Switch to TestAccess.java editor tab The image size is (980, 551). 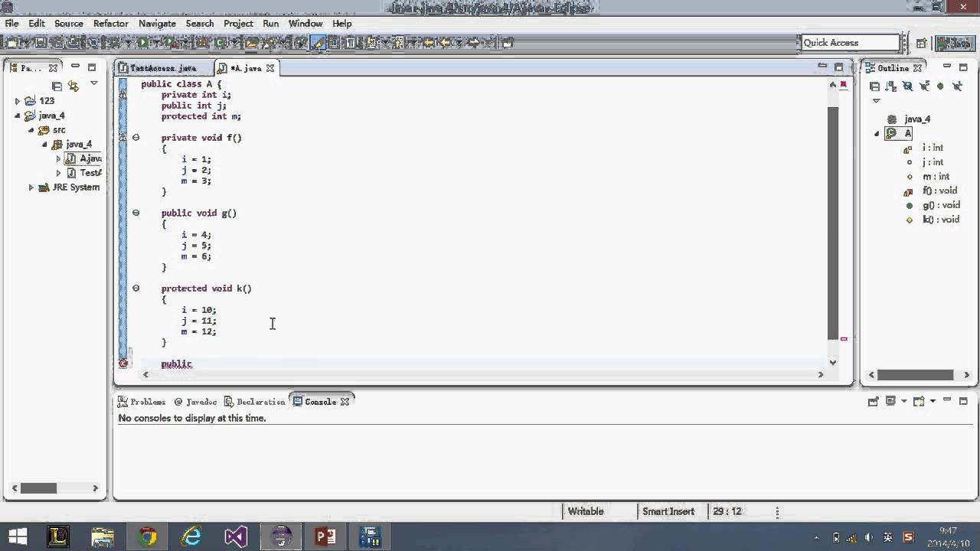[163, 68]
